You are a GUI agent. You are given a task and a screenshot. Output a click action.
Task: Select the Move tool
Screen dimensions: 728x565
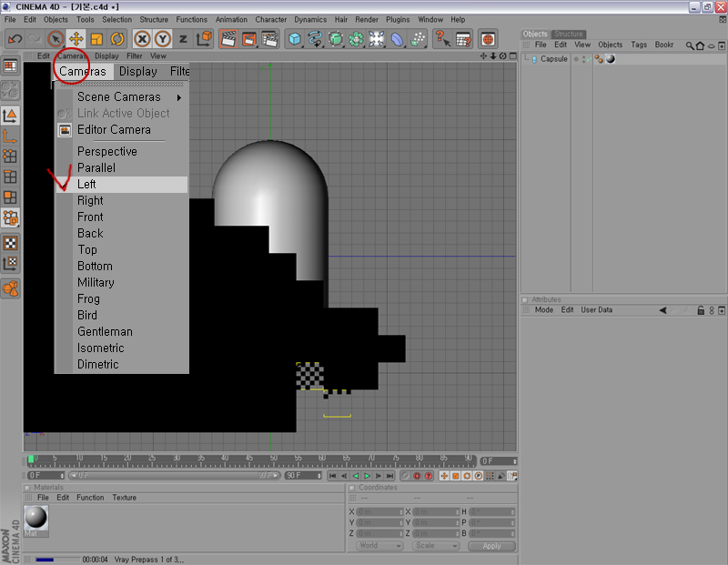click(x=76, y=39)
